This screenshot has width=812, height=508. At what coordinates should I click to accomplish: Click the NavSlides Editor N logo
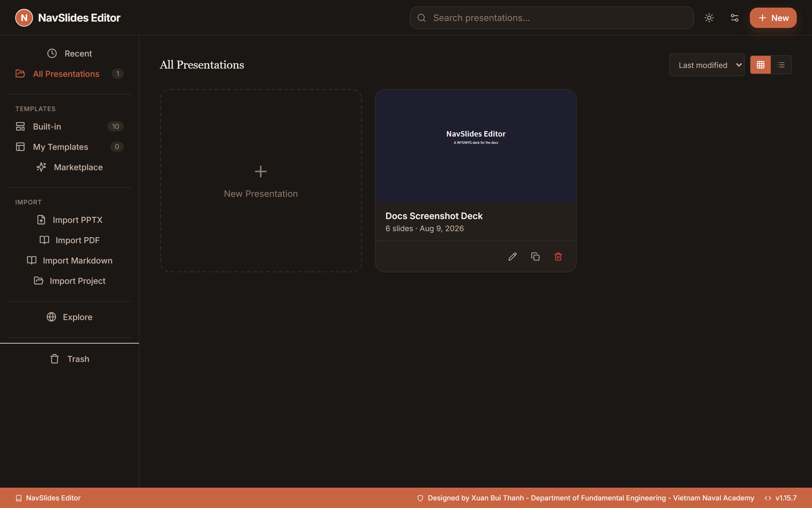click(24, 18)
